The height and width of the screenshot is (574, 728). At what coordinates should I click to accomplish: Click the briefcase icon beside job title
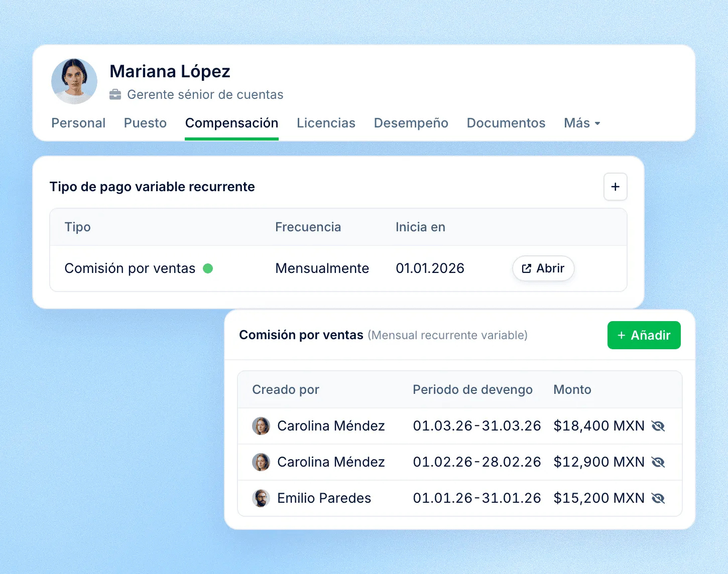coord(115,94)
